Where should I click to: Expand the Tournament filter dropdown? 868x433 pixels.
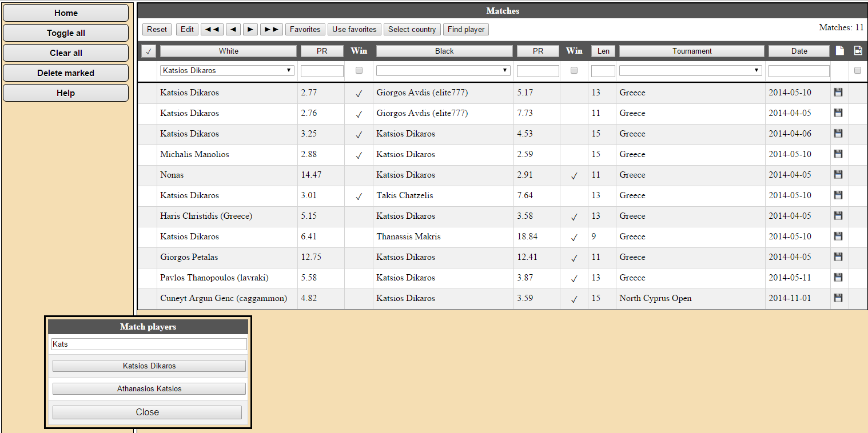[691, 71]
